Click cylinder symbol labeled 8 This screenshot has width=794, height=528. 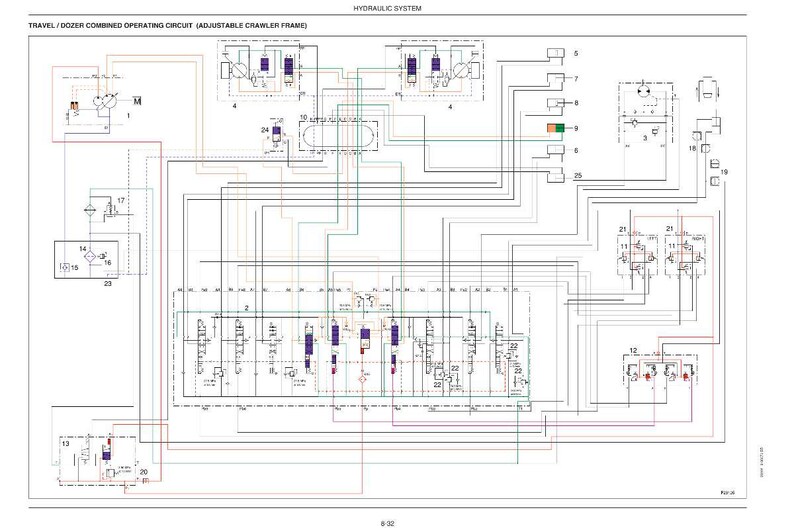(x=555, y=103)
